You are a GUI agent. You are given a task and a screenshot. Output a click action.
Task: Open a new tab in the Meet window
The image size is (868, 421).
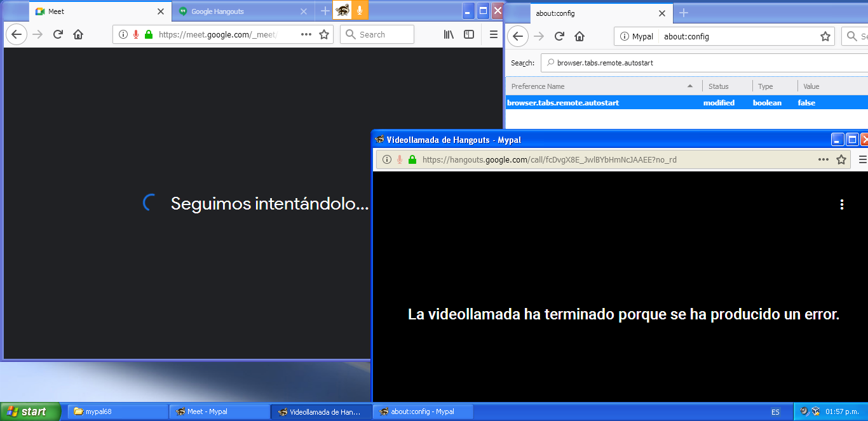pyautogui.click(x=325, y=11)
